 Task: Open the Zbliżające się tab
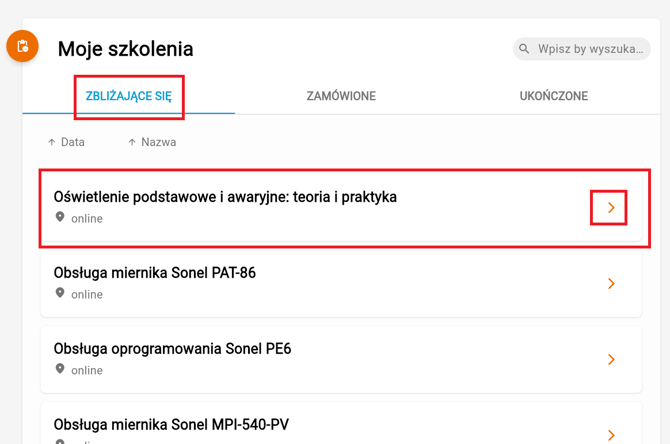129,96
